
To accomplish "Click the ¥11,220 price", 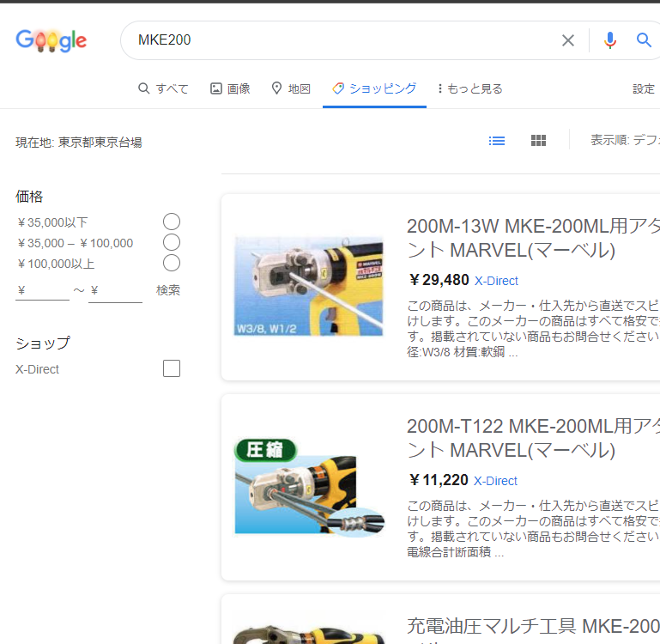I will point(439,480).
